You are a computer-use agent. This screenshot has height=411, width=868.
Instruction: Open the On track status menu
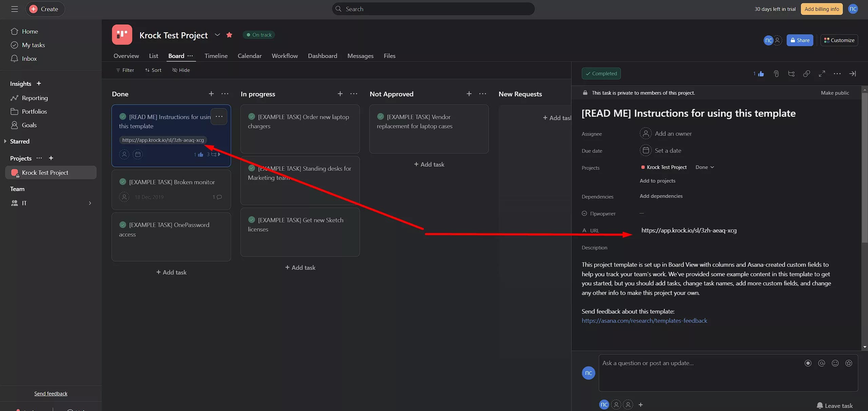click(259, 35)
